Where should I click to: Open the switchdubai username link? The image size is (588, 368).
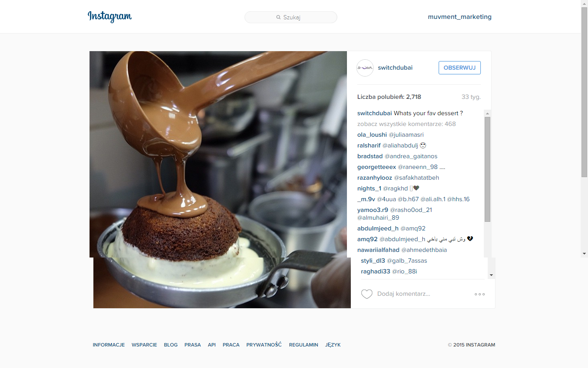click(395, 67)
